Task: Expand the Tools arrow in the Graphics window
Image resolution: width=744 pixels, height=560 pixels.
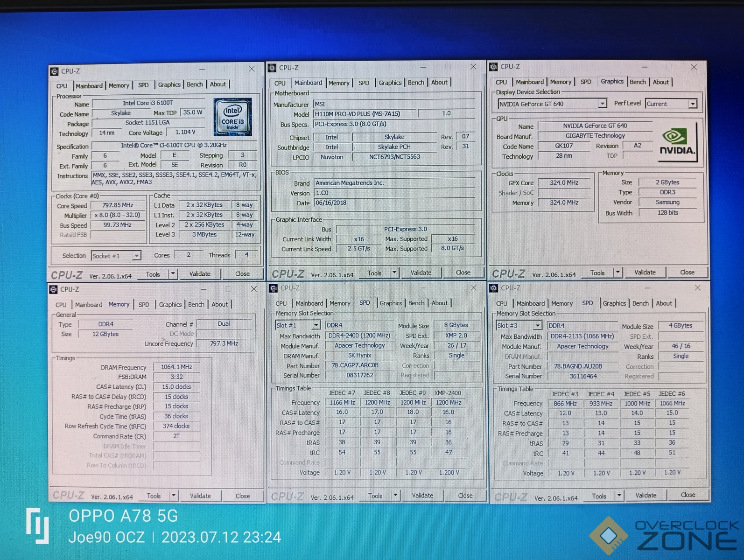Action: 618,273
